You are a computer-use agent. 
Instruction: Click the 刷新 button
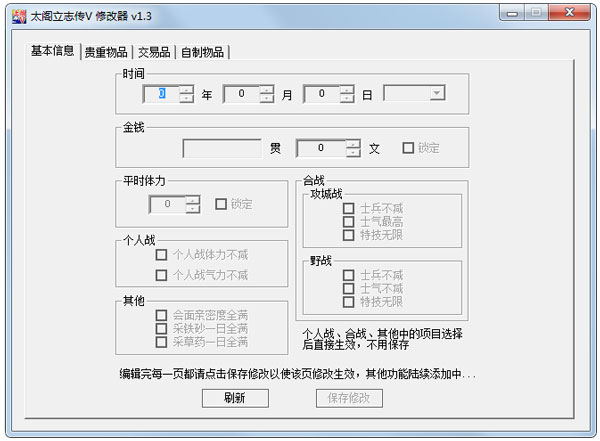pyautogui.click(x=235, y=398)
